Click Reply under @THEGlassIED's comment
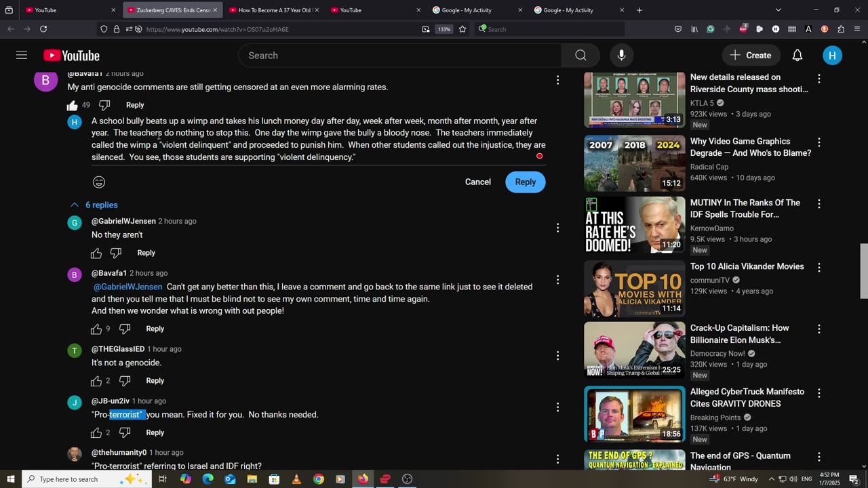Image resolution: width=868 pixels, height=488 pixels. (x=155, y=381)
